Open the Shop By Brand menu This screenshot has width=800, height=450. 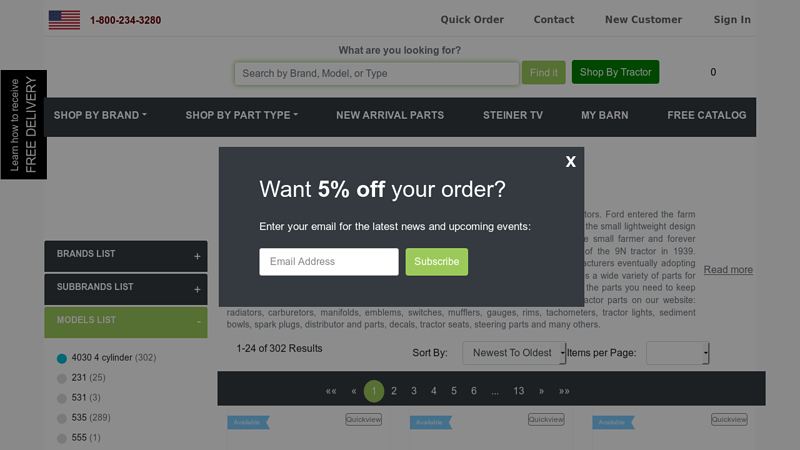coord(100,115)
